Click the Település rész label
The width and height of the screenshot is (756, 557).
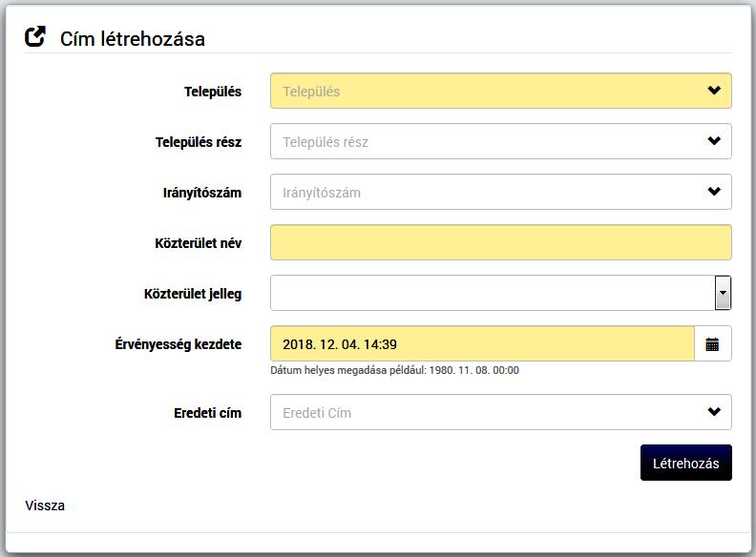tap(199, 142)
